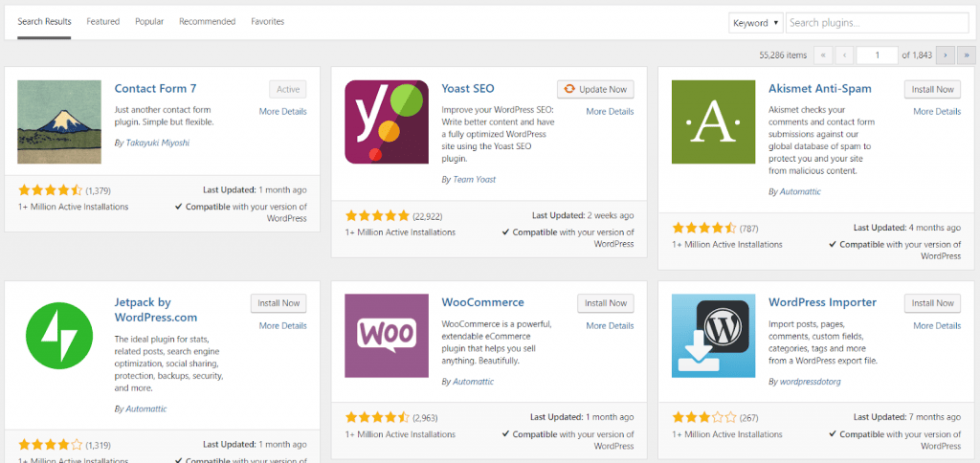Screen dimensions: 980x463
Task: Click Akismet Anti-Spam star rating
Action: 704,228
